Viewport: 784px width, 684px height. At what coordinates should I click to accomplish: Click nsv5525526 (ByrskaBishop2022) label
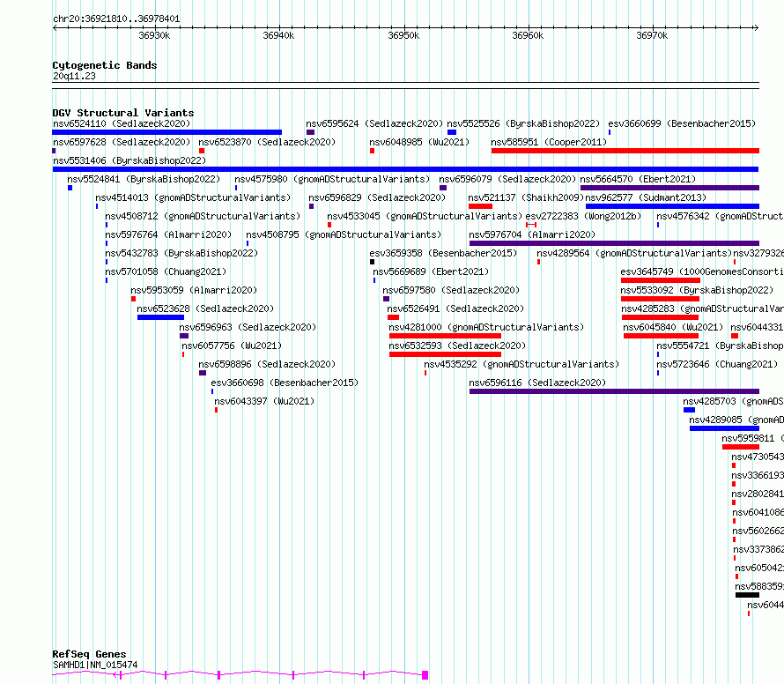[x=523, y=123]
